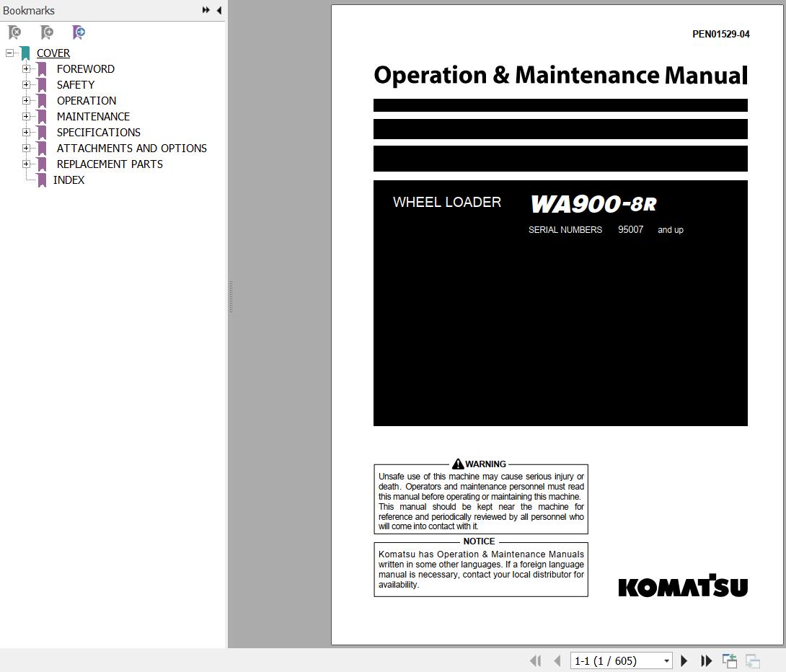Viewport: 786px width, 672px height.
Task: Select ATTACHMENTS AND OPTIONS bookmark
Action: (x=132, y=149)
